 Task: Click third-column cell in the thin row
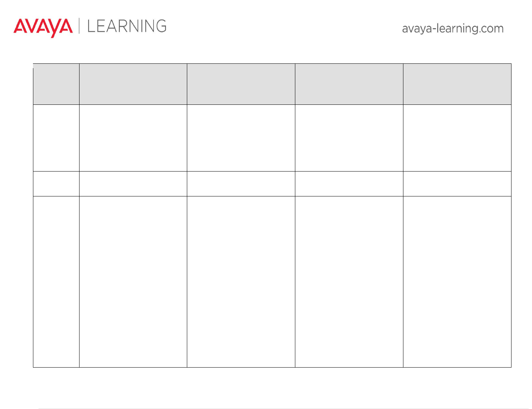tap(241, 184)
